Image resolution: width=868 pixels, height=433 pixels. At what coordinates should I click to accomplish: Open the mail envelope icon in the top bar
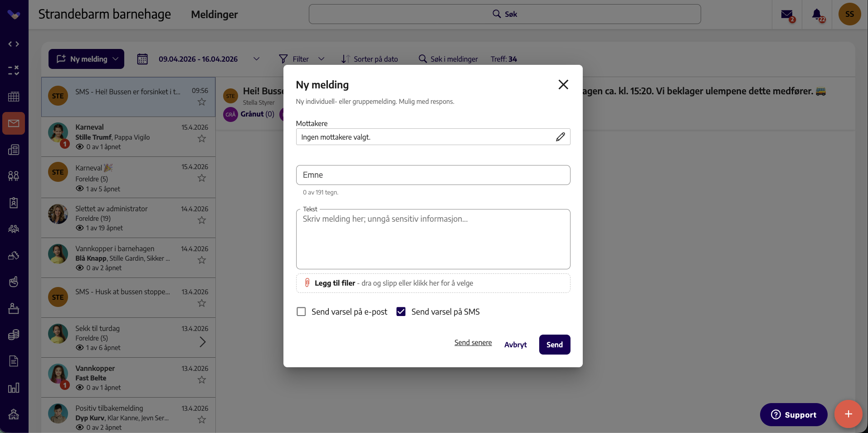coord(787,15)
